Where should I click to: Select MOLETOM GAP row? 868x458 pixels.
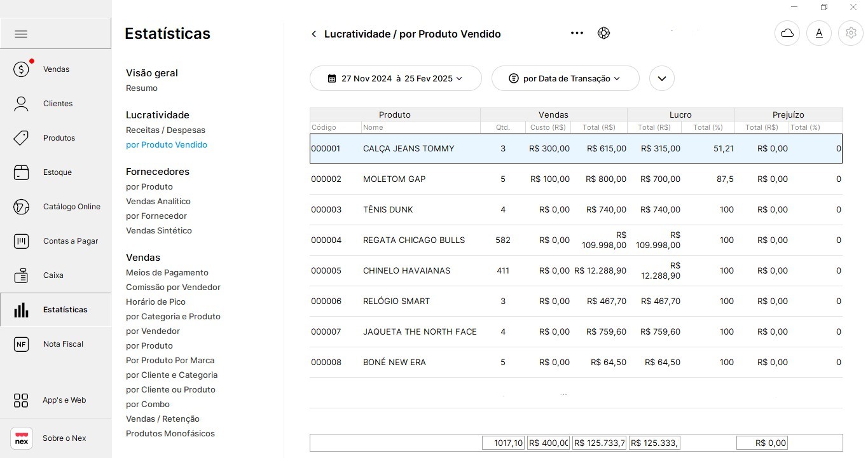(x=576, y=179)
